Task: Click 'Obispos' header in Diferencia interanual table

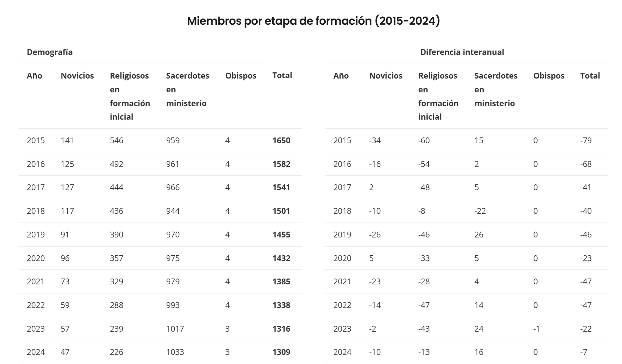Action: tap(548, 76)
